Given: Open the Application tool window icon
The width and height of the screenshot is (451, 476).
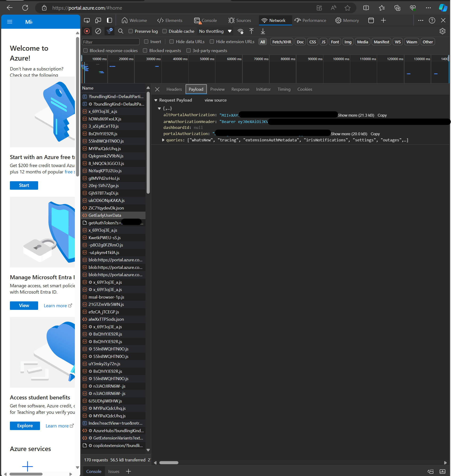Looking at the screenshot, I should click(371, 21).
